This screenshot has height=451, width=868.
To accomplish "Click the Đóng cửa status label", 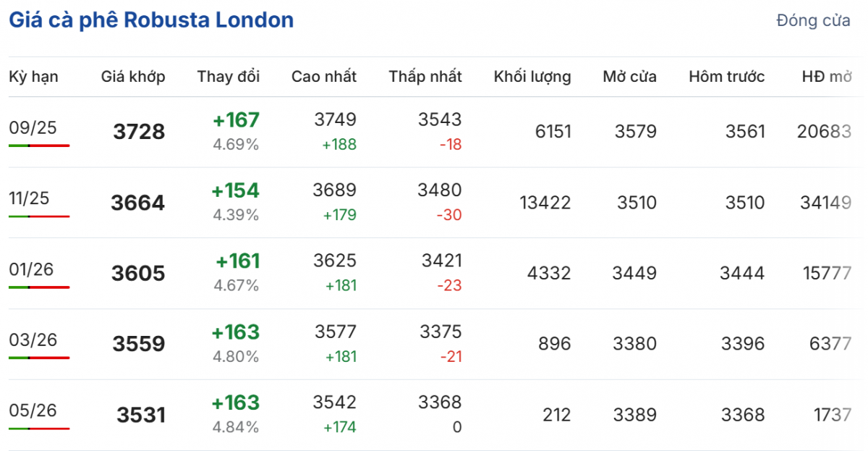I will (x=813, y=21).
